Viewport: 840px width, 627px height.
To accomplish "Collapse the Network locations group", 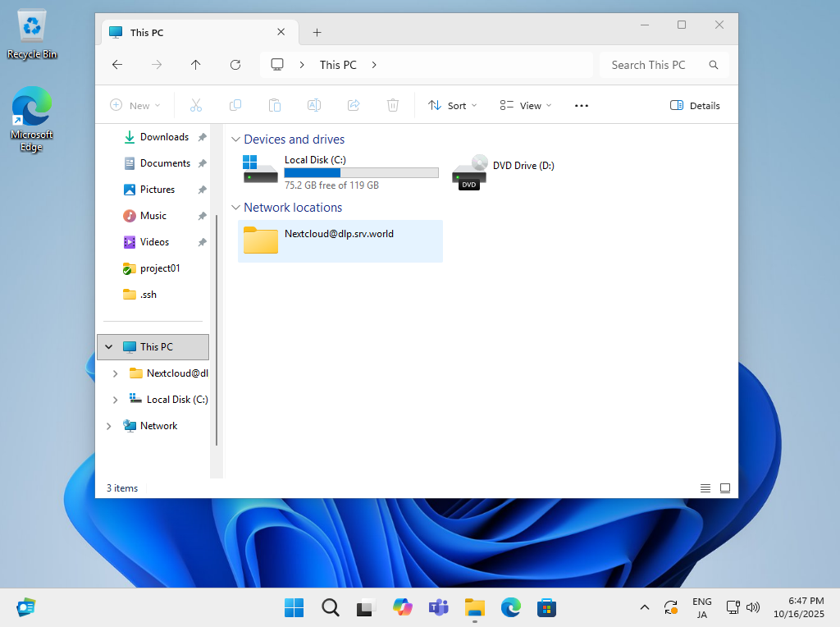I will pos(236,208).
